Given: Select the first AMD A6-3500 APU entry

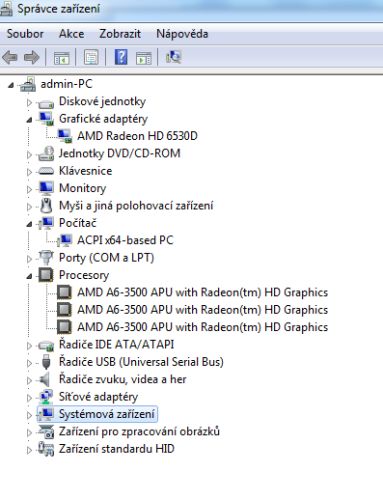Looking at the screenshot, I should click(x=202, y=292).
